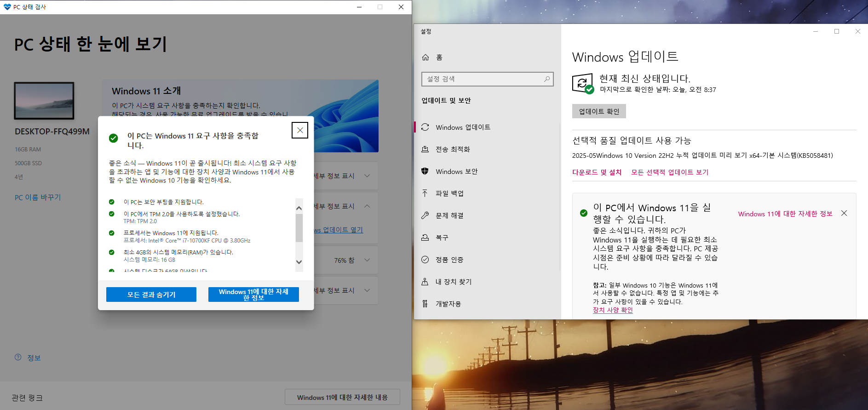
Task: Click the green check next to TPM 2.0 result
Action: 111,214
